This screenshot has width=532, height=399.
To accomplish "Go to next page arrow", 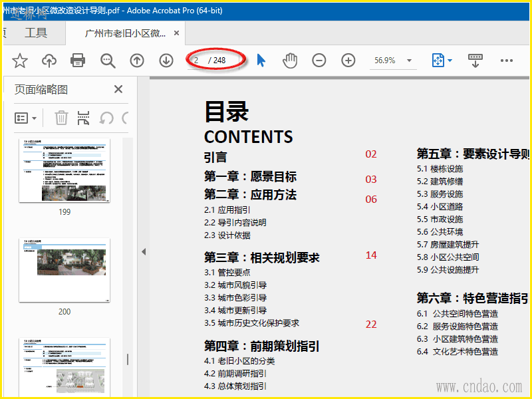I will pos(166,61).
